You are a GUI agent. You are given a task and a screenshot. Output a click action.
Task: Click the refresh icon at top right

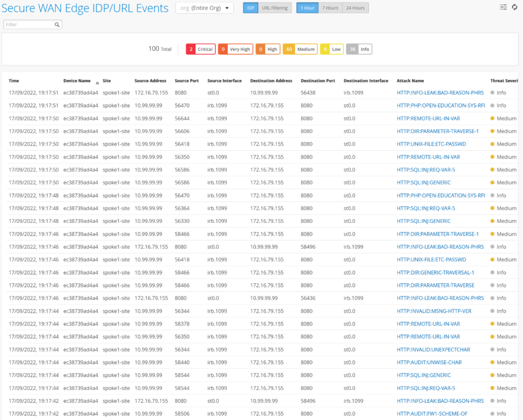pyautogui.click(x=515, y=7)
